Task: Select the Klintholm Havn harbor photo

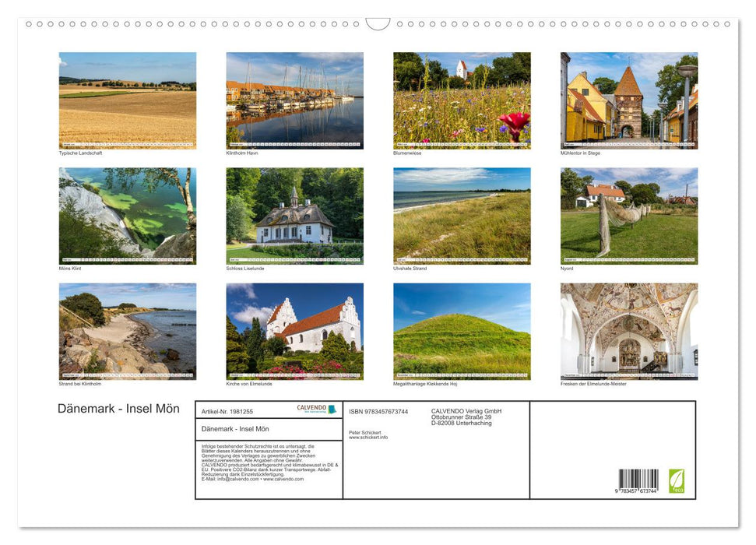Action: click(294, 100)
